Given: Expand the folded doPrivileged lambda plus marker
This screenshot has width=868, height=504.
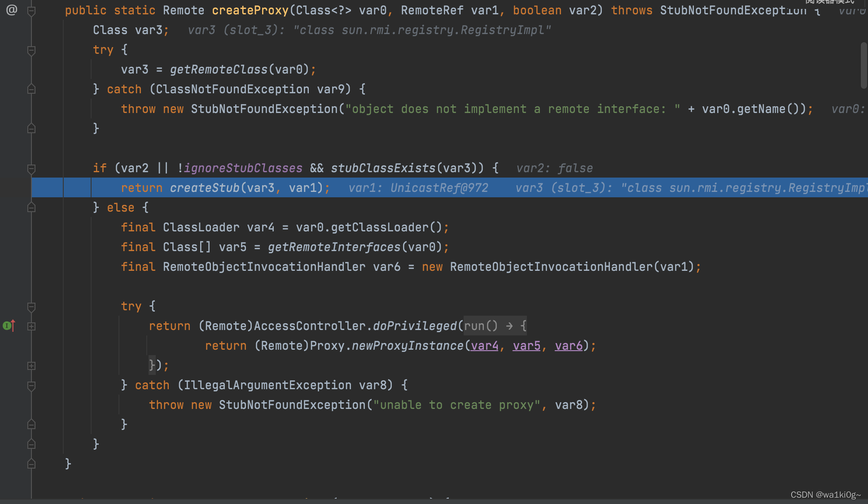Looking at the screenshot, I should [x=31, y=326].
